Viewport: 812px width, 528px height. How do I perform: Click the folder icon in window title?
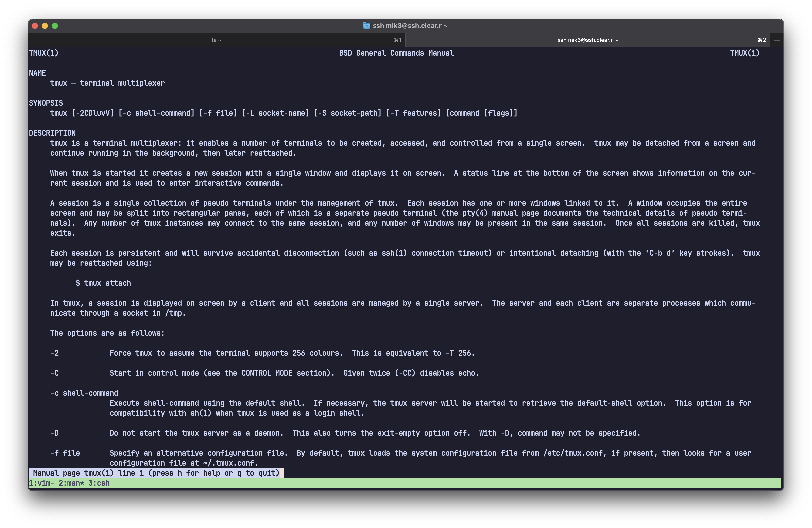[x=367, y=25]
